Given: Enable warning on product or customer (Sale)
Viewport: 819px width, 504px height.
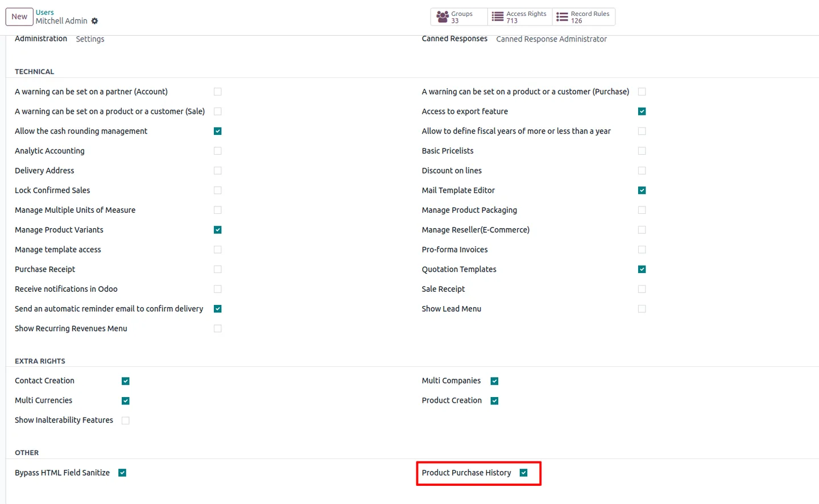Looking at the screenshot, I should (218, 111).
